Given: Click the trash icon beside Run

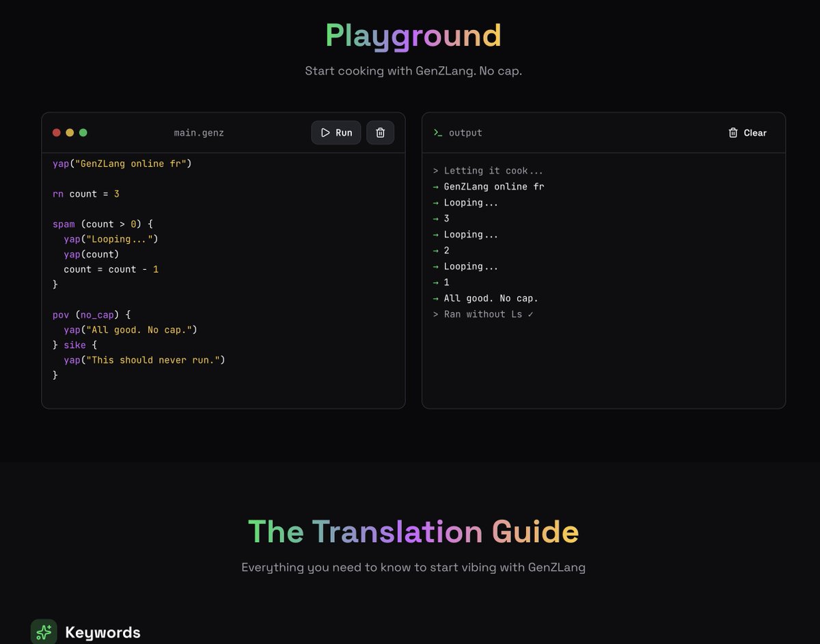Looking at the screenshot, I should coord(381,132).
